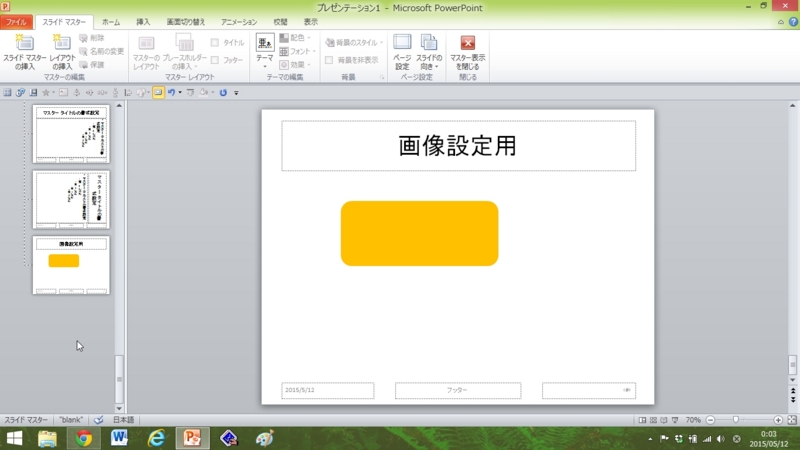Select the 画像設定用 layout thumbnail
The image size is (800, 450).
(71, 265)
